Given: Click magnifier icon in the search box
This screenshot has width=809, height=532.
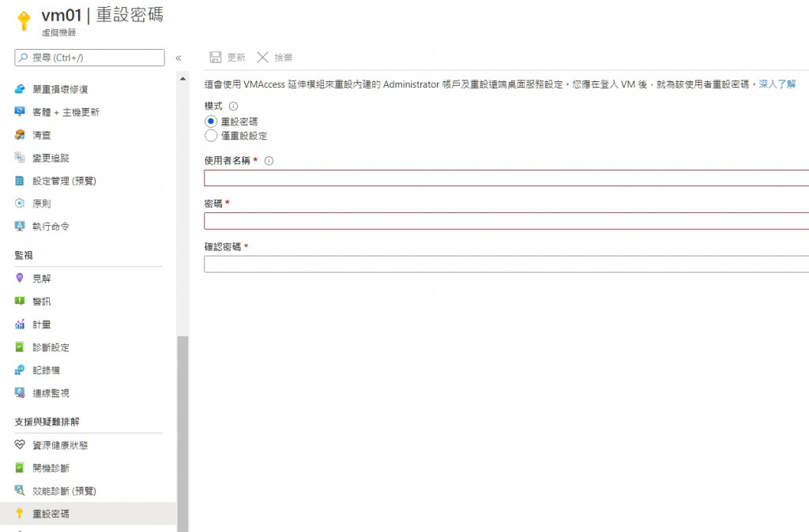Looking at the screenshot, I should pos(23,58).
